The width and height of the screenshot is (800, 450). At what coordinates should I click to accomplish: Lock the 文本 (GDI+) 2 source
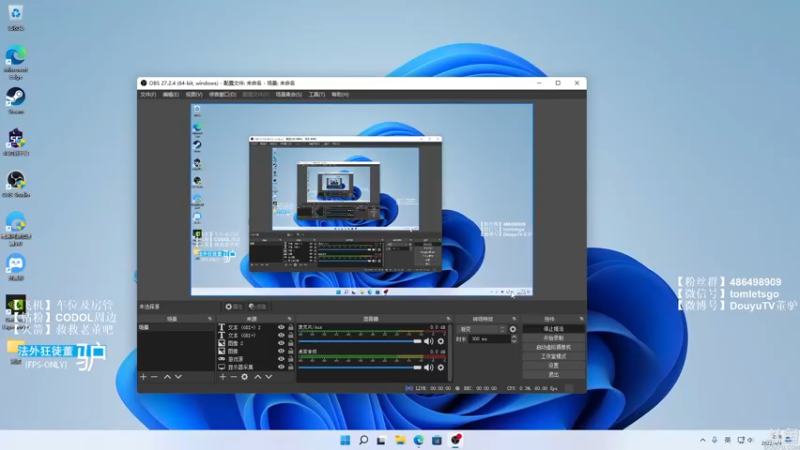291,328
